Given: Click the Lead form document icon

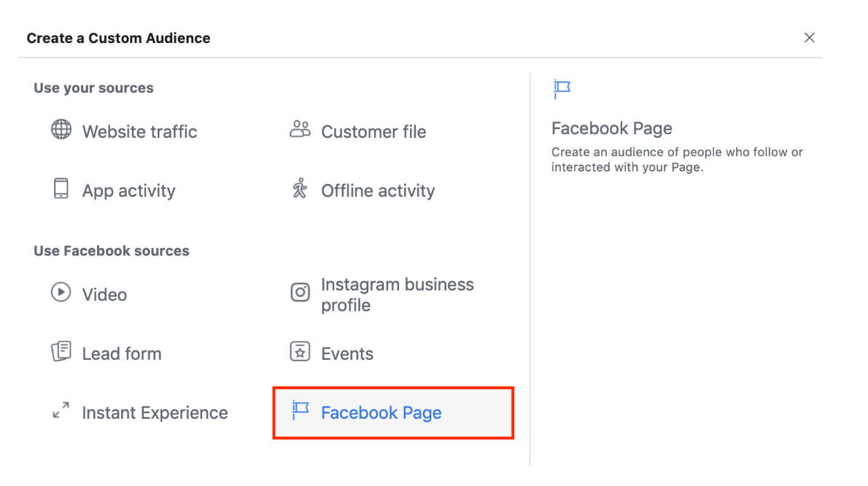Looking at the screenshot, I should coord(61,352).
